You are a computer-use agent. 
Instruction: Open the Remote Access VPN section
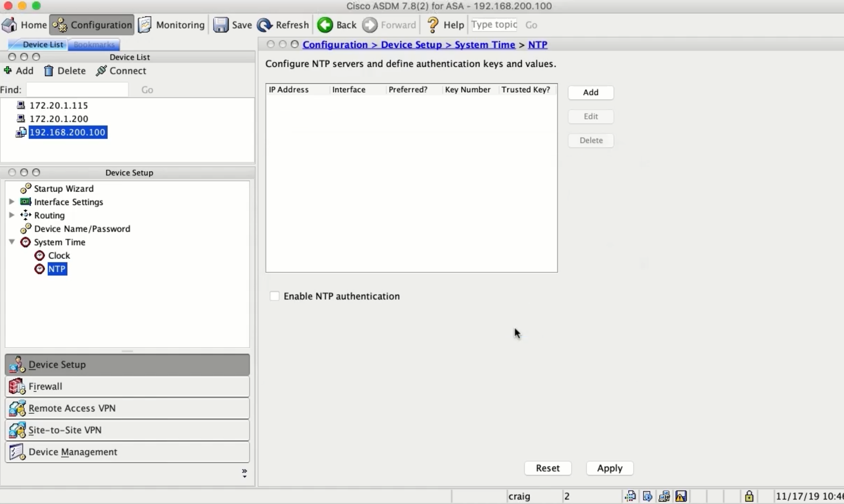[x=127, y=408]
